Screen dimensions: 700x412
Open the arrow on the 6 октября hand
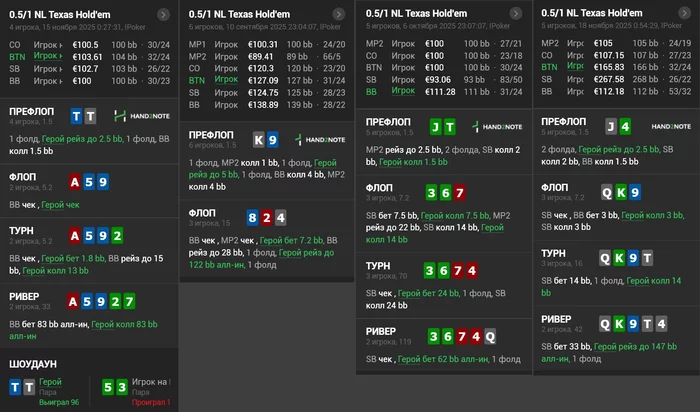[x=516, y=13]
